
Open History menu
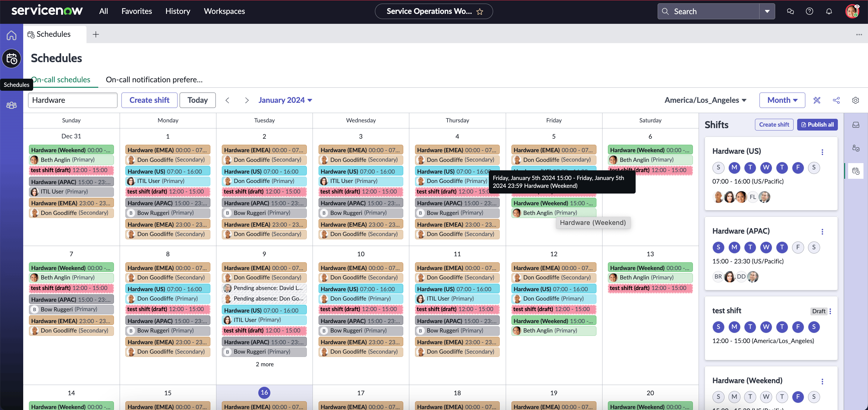pyautogui.click(x=178, y=11)
